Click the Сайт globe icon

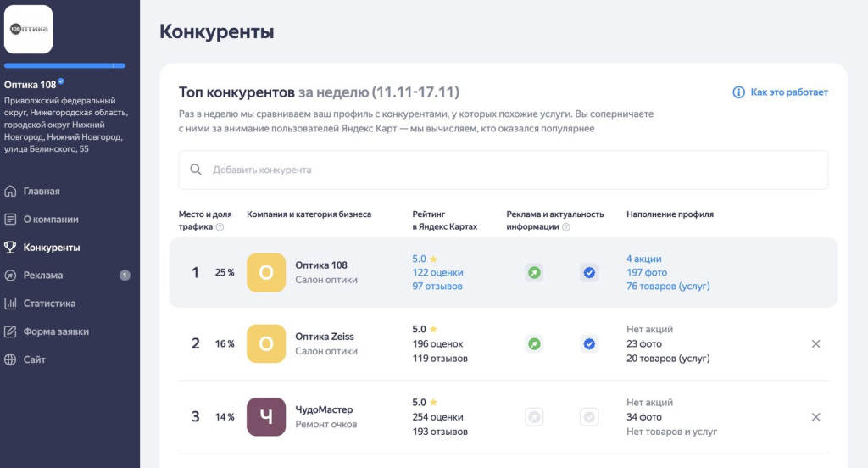click(10, 359)
